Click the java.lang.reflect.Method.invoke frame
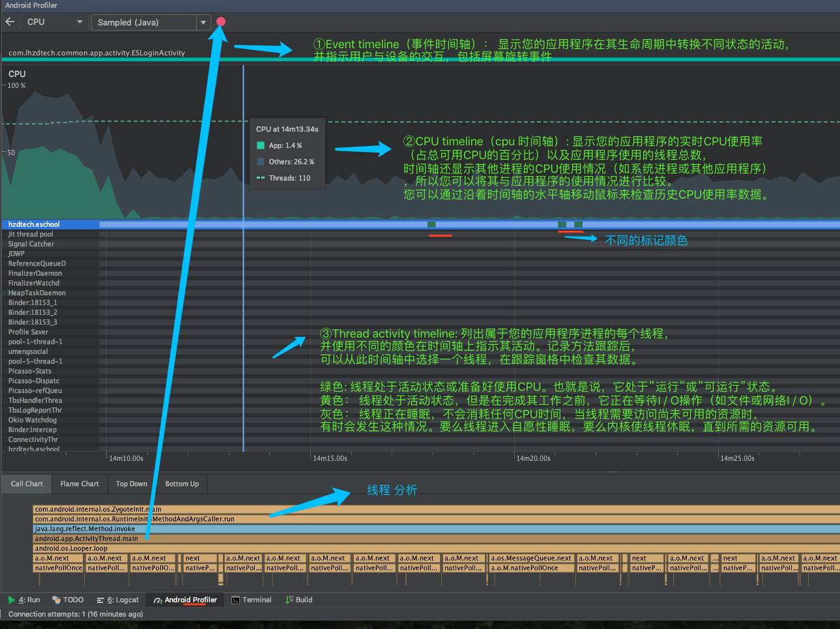Viewport: 840px width, 629px height. click(x=85, y=529)
